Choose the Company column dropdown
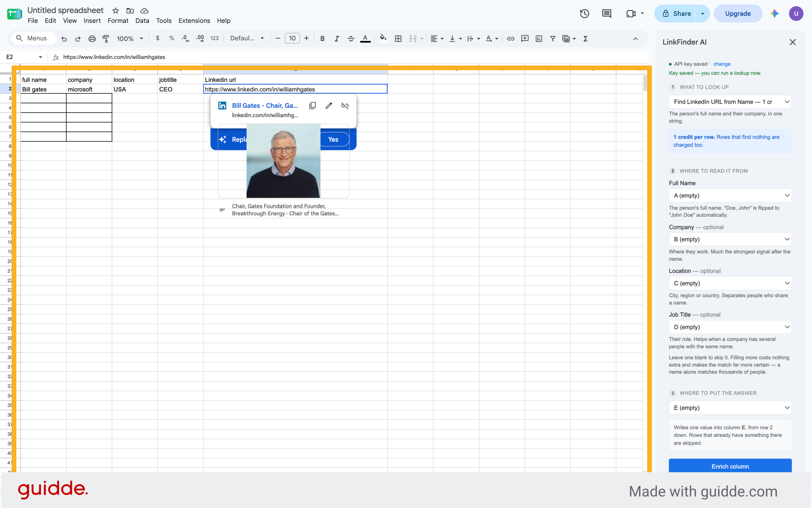Image resolution: width=812 pixels, height=508 pixels. click(x=730, y=239)
